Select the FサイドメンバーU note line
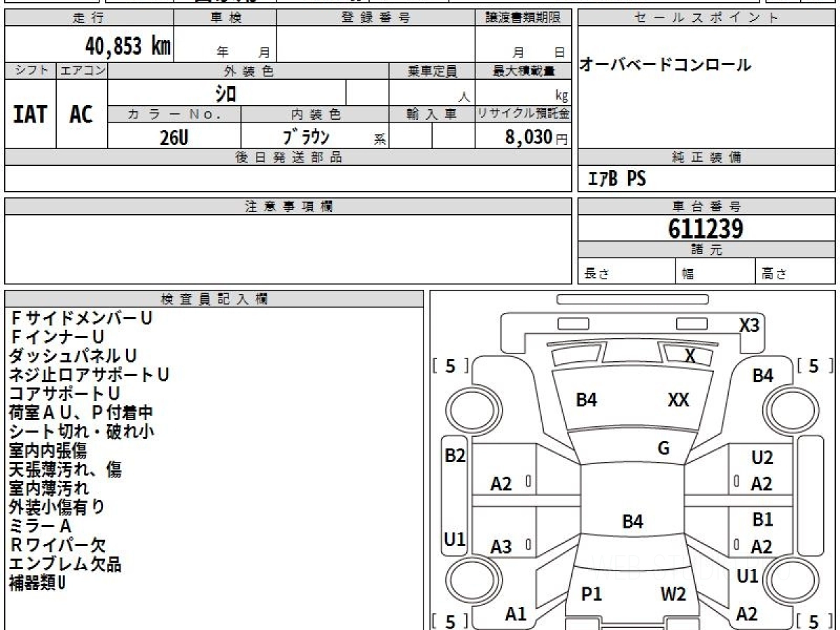Image resolution: width=840 pixels, height=630 pixels. (81, 318)
